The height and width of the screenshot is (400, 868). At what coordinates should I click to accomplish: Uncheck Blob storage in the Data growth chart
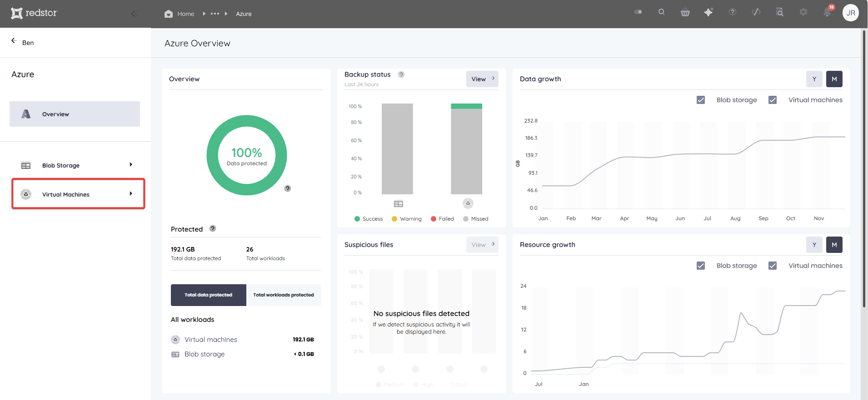pos(701,100)
